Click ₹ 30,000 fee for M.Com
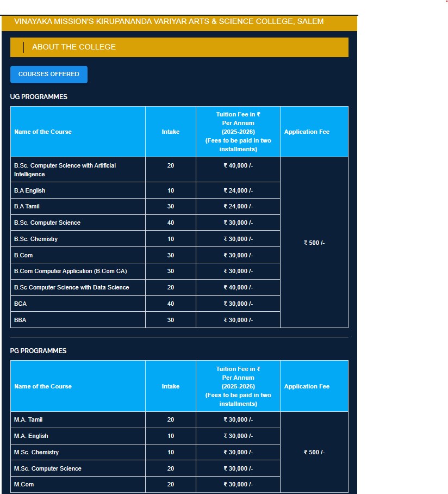This screenshot has height=494, width=448. 238,485
